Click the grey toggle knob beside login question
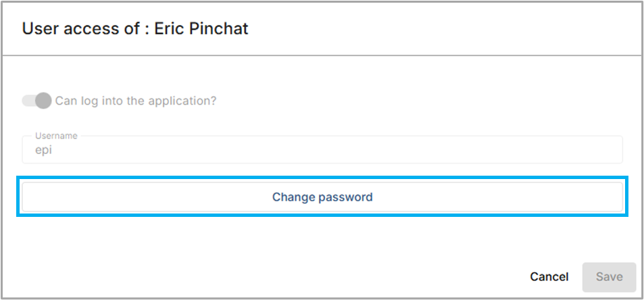644x300 pixels. [43, 101]
